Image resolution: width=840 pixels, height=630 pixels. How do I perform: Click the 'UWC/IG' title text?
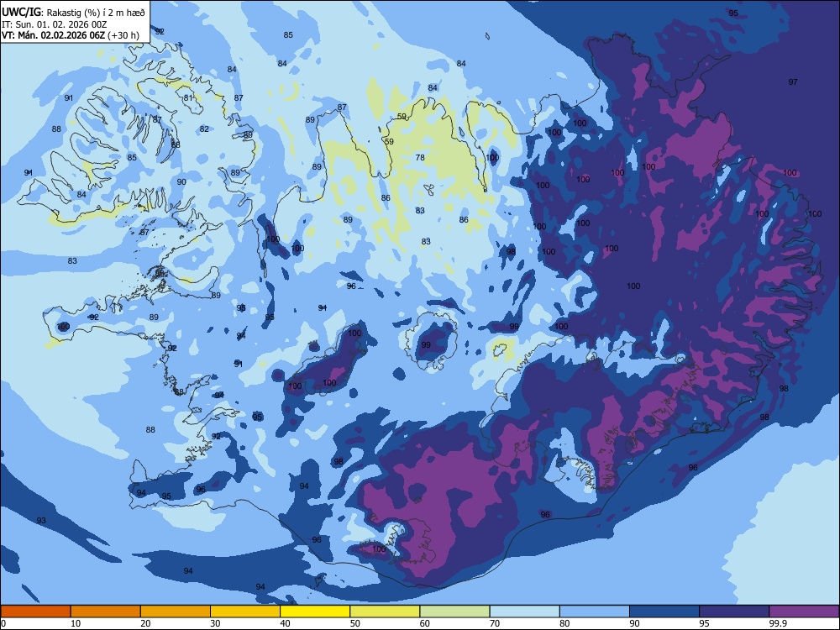(x=22, y=13)
